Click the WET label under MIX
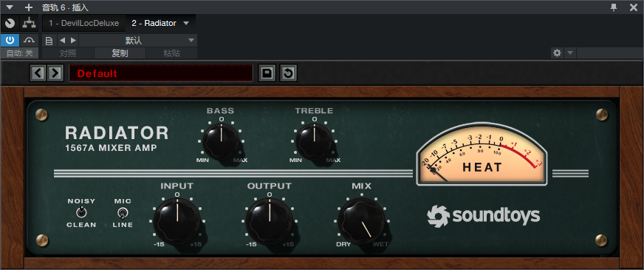Image resolution: width=644 pixels, height=270 pixels. tap(380, 244)
